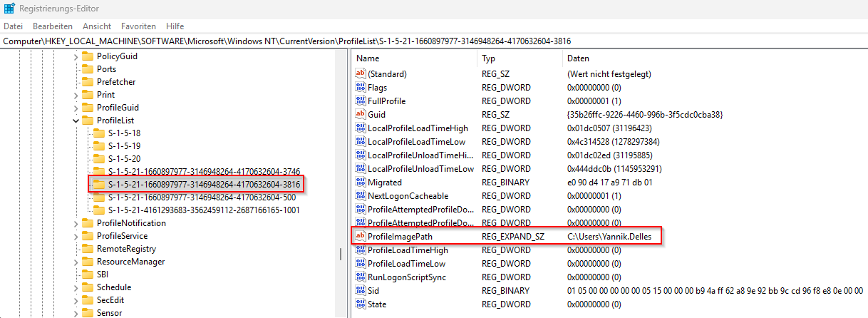Select the Ports folder icon
This screenshot has height=318, width=868.
[x=88, y=69]
